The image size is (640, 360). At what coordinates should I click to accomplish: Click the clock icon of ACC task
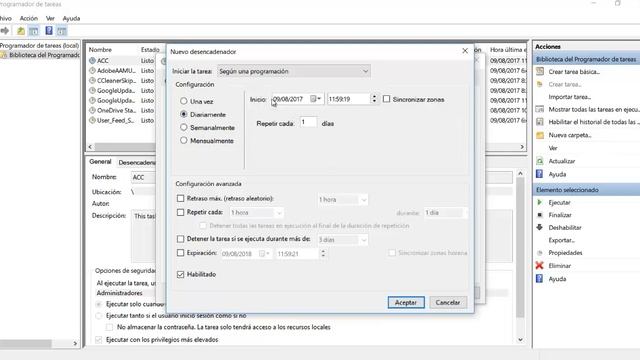[x=92, y=60]
